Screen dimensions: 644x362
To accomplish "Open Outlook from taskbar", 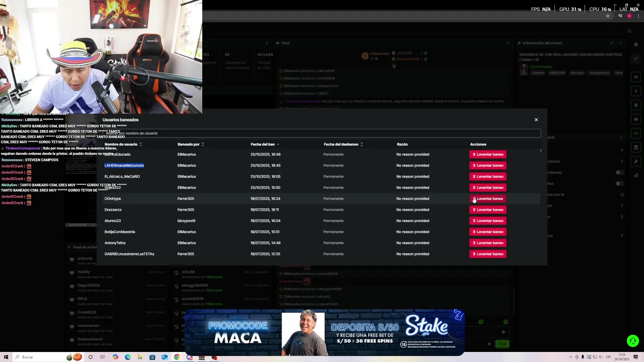I will [x=165, y=357].
